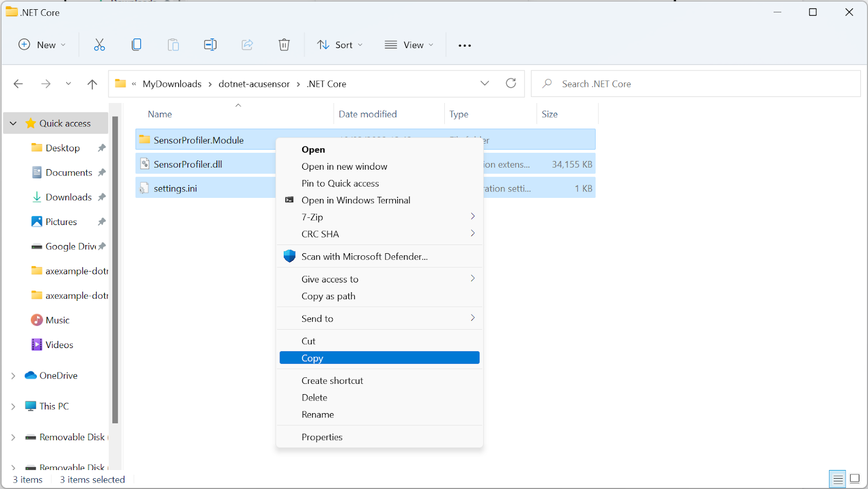The width and height of the screenshot is (868, 489).
Task: Go up one folder level
Action: (92, 84)
